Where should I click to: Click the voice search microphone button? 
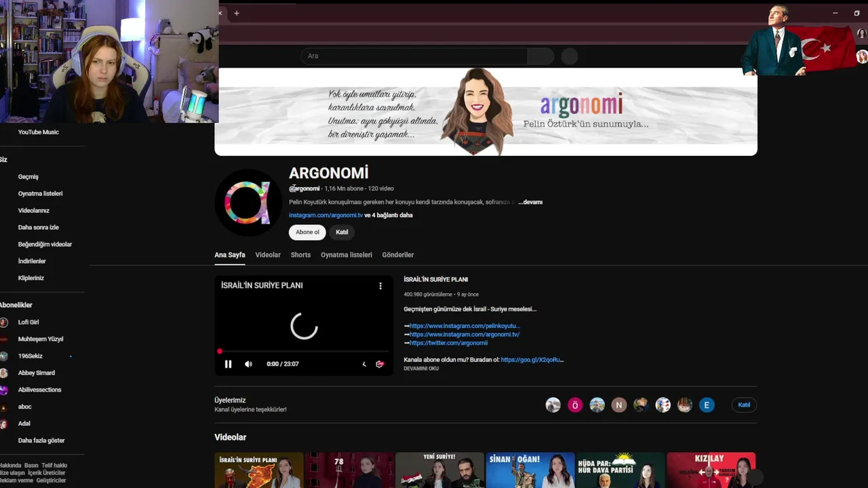coord(570,56)
